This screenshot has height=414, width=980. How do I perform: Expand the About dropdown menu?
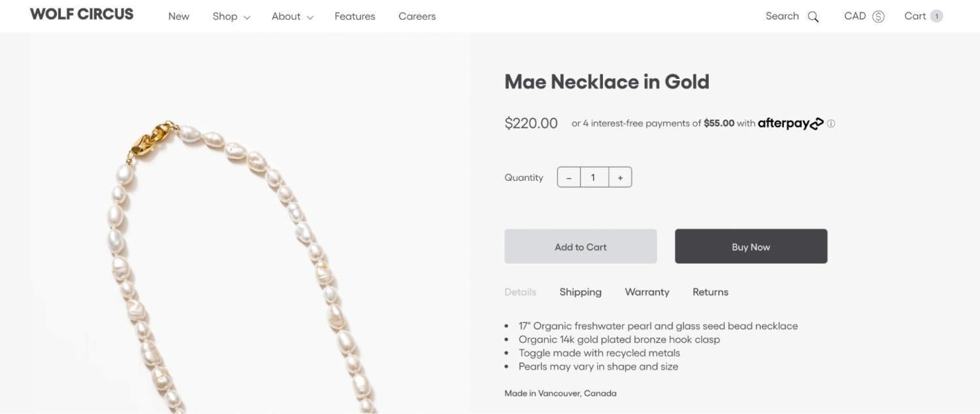292,16
